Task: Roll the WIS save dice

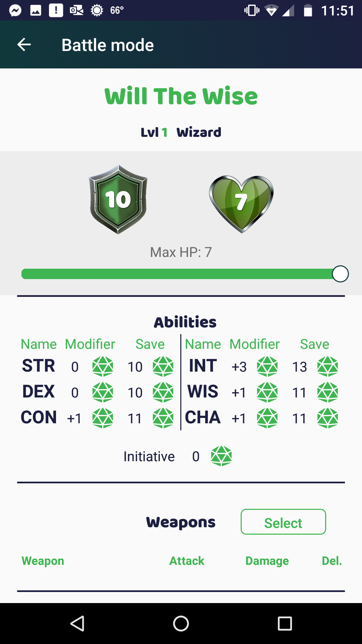Action: pos(327,392)
